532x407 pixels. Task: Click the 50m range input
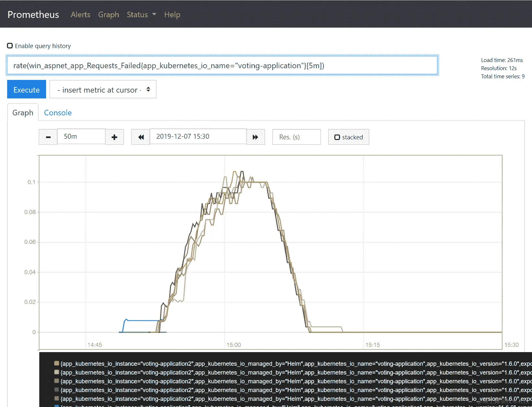pyautogui.click(x=81, y=136)
